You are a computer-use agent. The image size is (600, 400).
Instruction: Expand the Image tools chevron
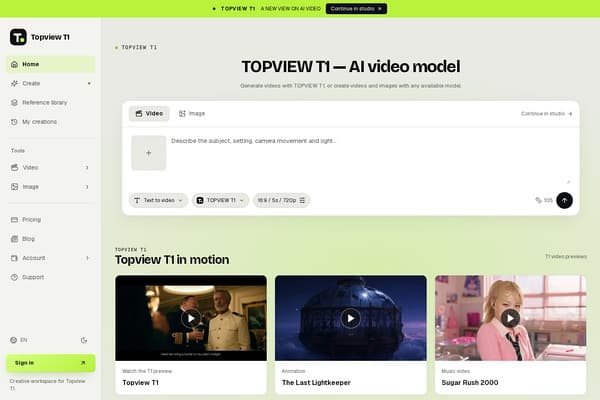click(x=87, y=187)
